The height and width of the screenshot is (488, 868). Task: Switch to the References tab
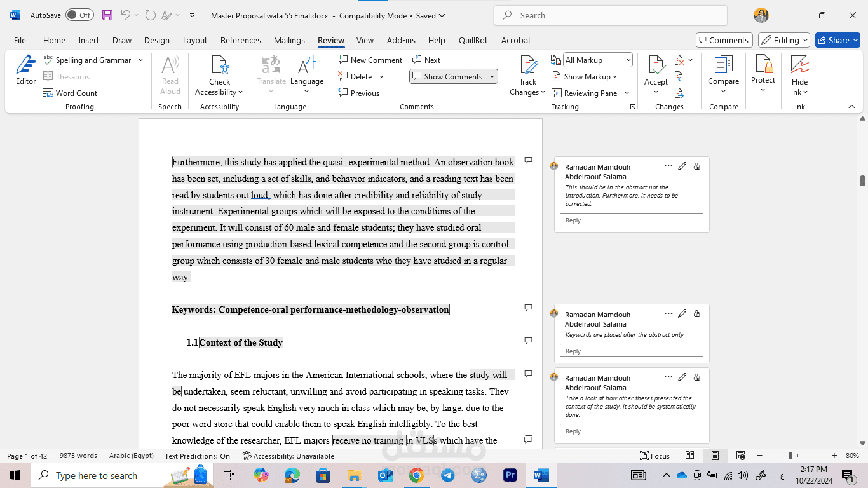click(x=240, y=40)
